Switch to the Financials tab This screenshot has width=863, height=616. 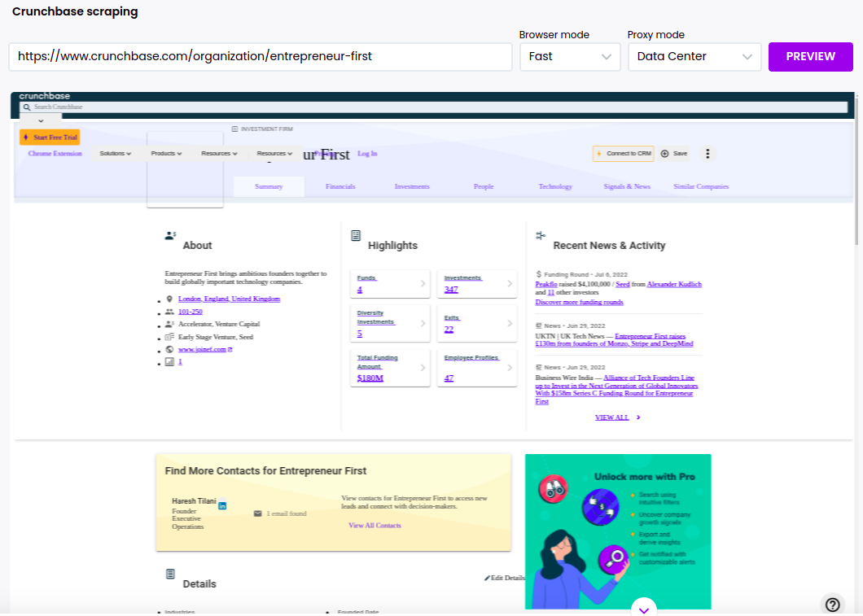340,186
